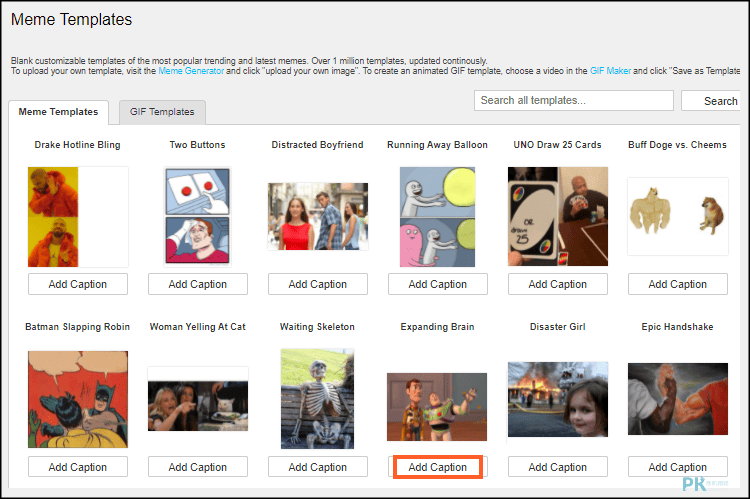Add Caption to Waiting Skeleton
The width and height of the screenshot is (750, 499).
(x=318, y=467)
